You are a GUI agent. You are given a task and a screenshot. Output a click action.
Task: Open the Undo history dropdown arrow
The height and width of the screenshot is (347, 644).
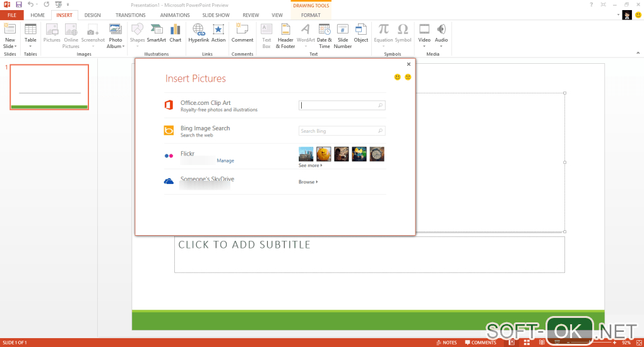(37, 4)
